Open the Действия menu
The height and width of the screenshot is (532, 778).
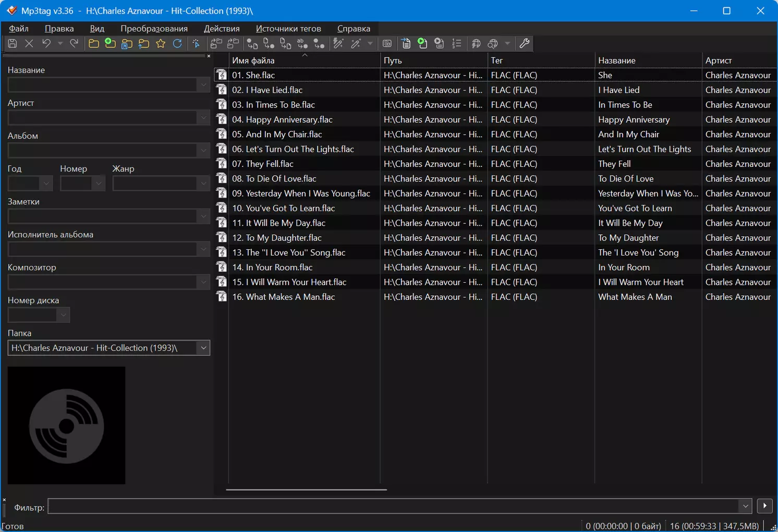click(222, 29)
